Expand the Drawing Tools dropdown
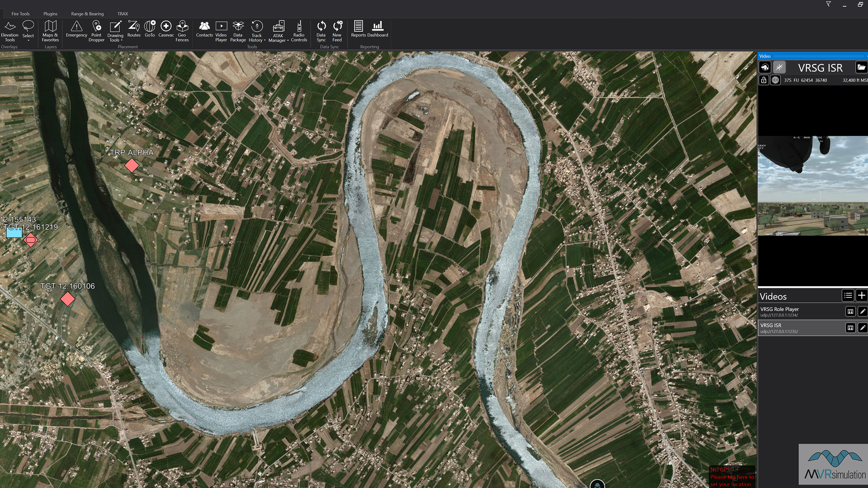The width and height of the screenshot is (868, 488). coord(122,40)
